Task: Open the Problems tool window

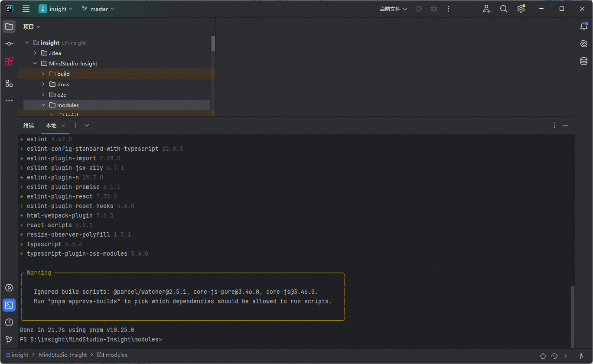Action: point(9,322)
